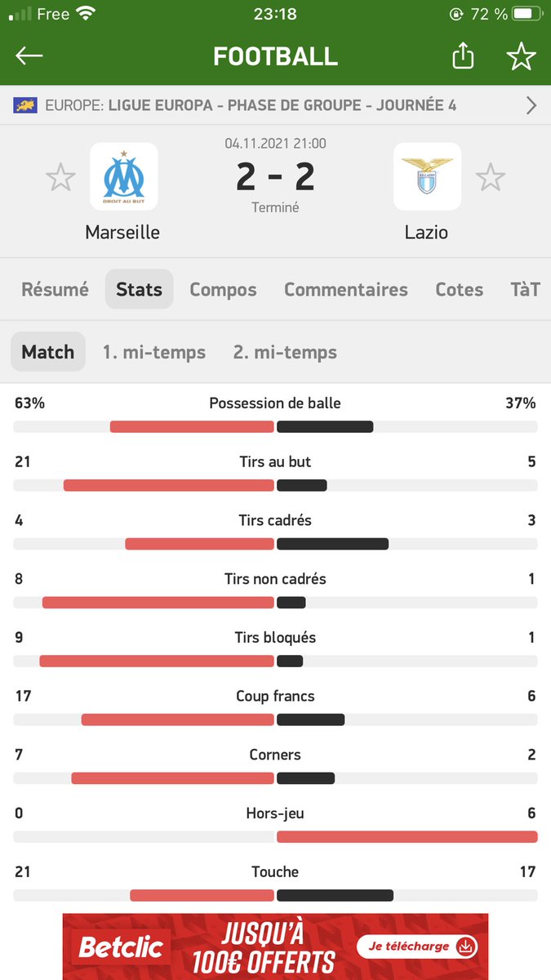Tap the Je télécharge button
551x980 pixels.
[x=417, y=947]
